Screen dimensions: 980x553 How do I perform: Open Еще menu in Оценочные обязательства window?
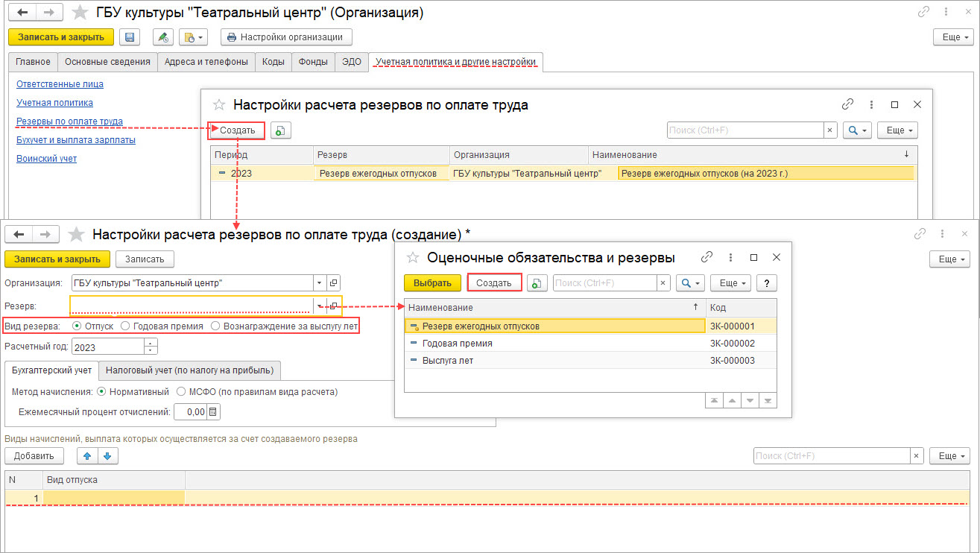click(730, 282)
